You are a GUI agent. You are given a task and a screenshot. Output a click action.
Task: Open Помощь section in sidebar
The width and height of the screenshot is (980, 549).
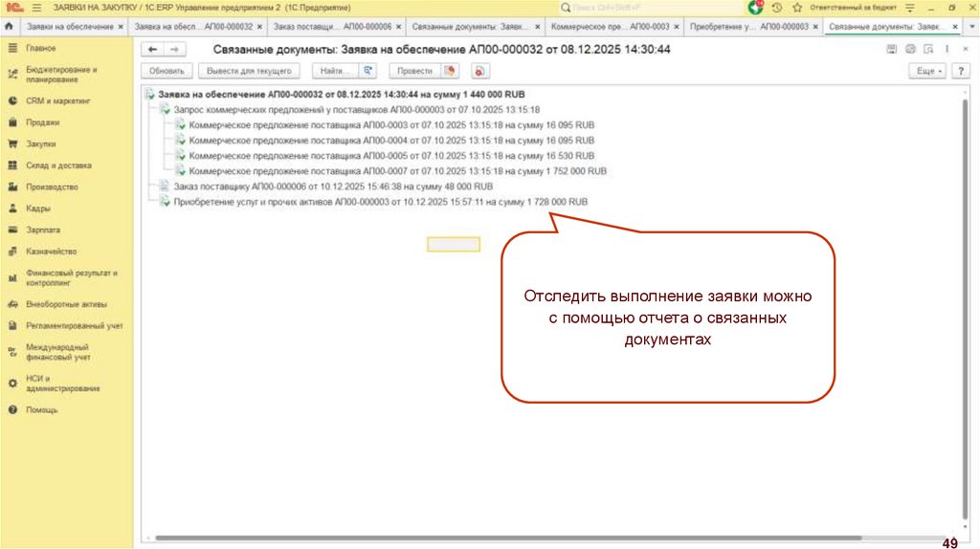[41, 410]
